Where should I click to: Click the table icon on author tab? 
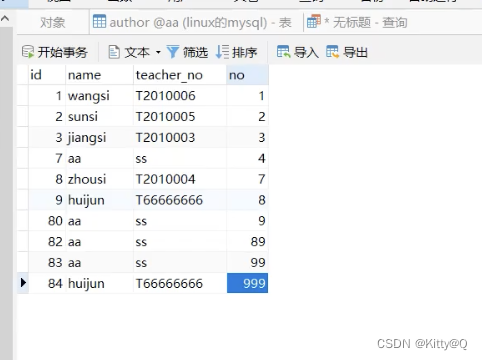99,22
